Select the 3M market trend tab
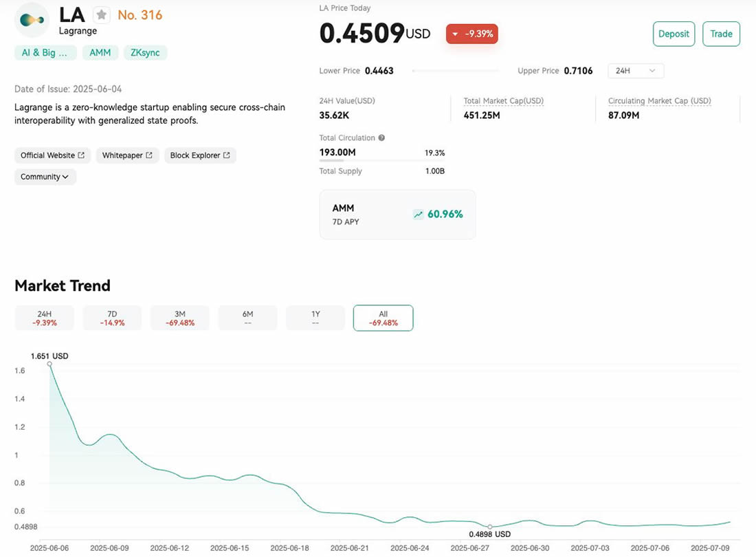 tap(180, 318)
